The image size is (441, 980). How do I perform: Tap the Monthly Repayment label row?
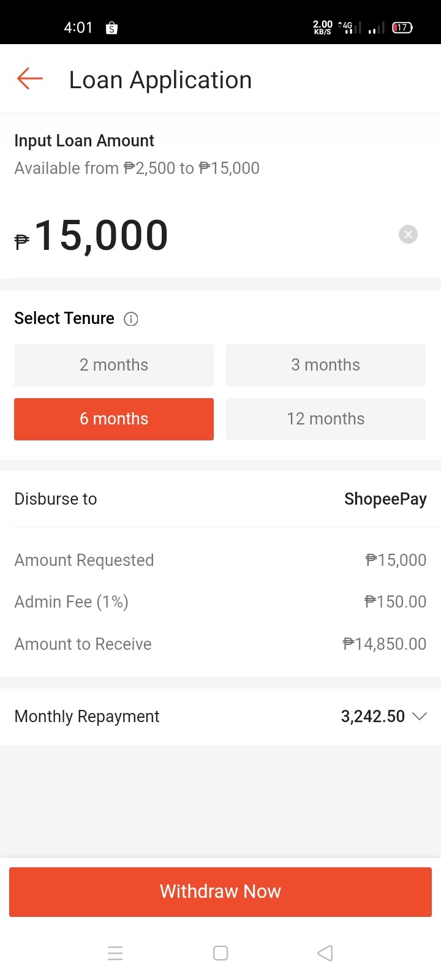coord(221,716)
